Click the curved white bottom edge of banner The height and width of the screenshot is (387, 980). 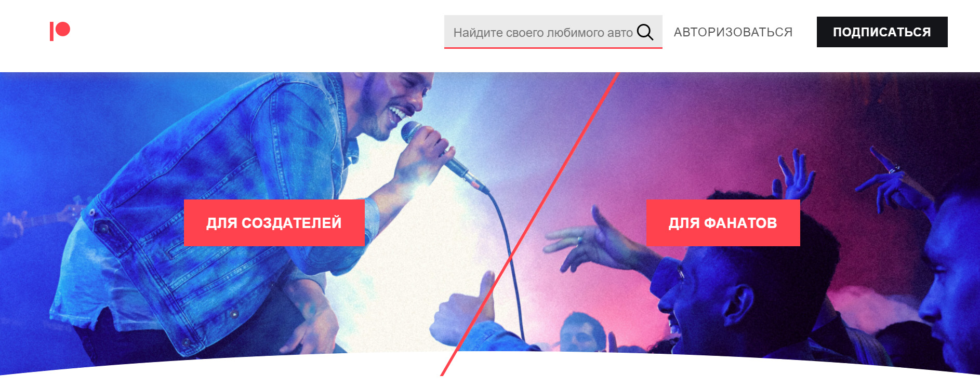490,364
